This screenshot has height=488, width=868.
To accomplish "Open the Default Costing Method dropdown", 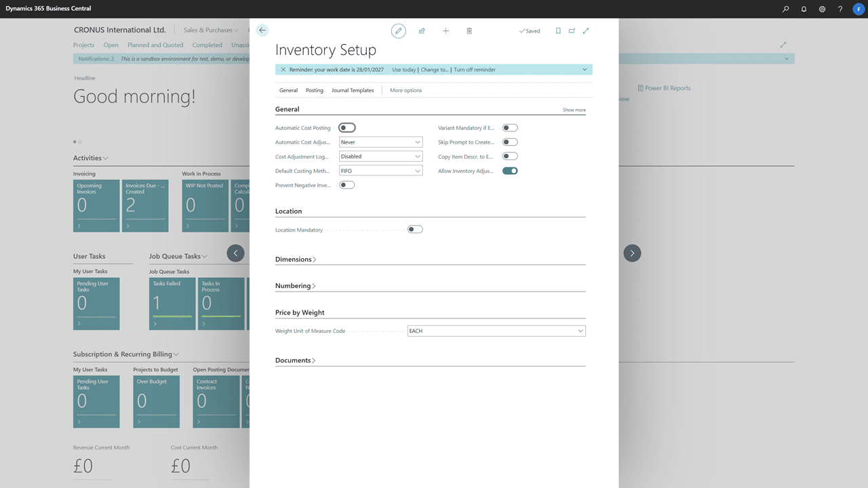I will click(x=380, y=171).
